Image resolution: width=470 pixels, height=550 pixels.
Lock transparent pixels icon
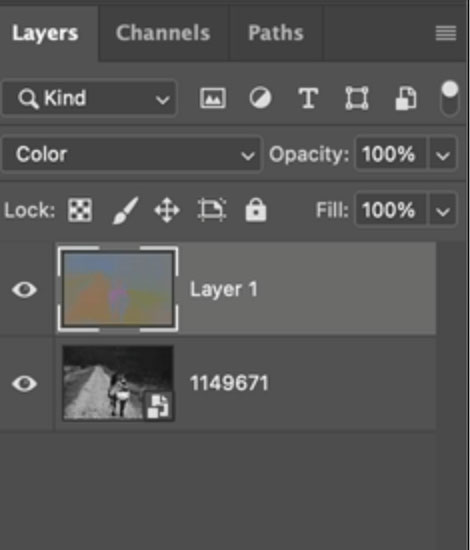click(80, 210)
